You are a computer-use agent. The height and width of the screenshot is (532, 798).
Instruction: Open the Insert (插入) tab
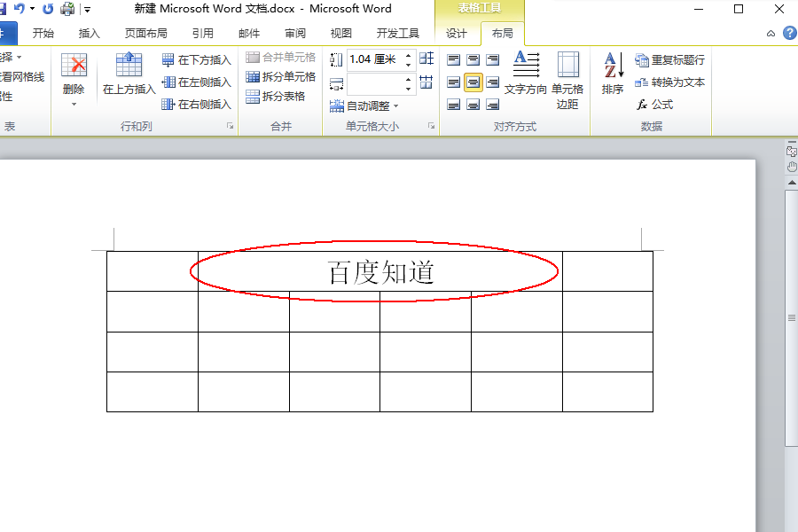[x=89, y=33]
